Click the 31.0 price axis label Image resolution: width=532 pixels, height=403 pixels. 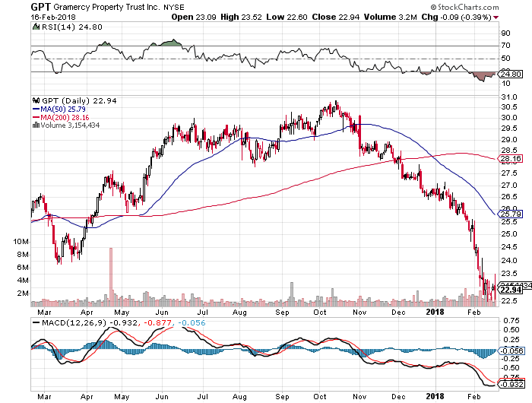click(x=509, y=97)
